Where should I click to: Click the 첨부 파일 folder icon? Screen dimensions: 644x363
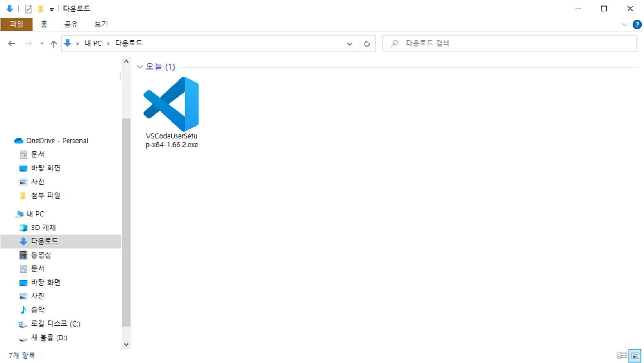(x=23, y=195)
